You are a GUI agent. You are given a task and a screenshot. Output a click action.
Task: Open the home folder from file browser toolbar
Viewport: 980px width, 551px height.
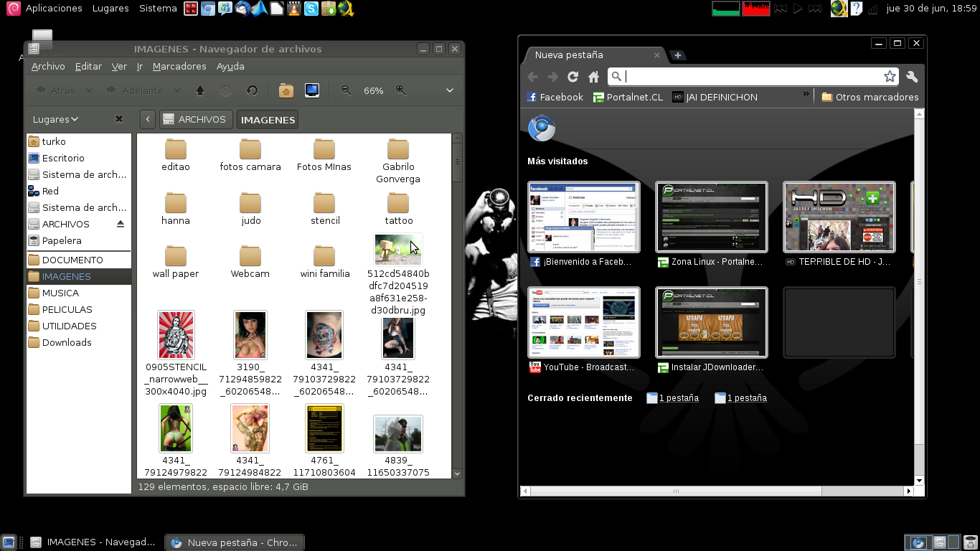[x=286, y=90]
